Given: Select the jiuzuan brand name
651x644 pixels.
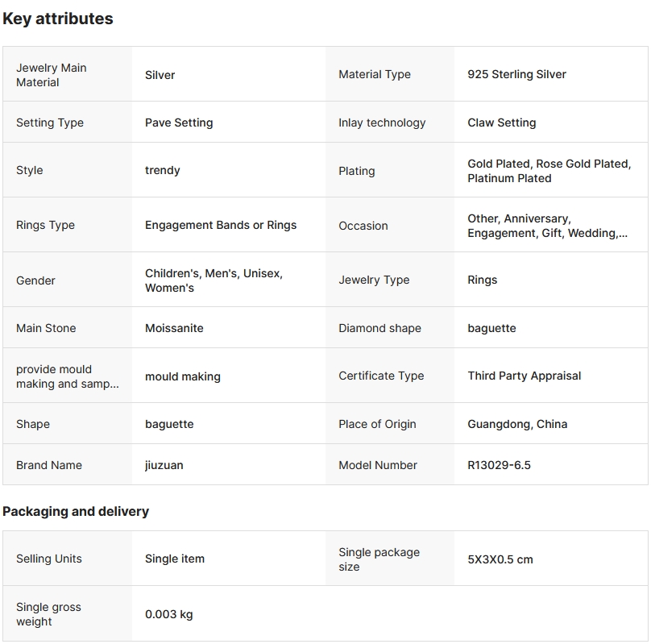Looking at the screenshot, I should [x=164, y=465].
